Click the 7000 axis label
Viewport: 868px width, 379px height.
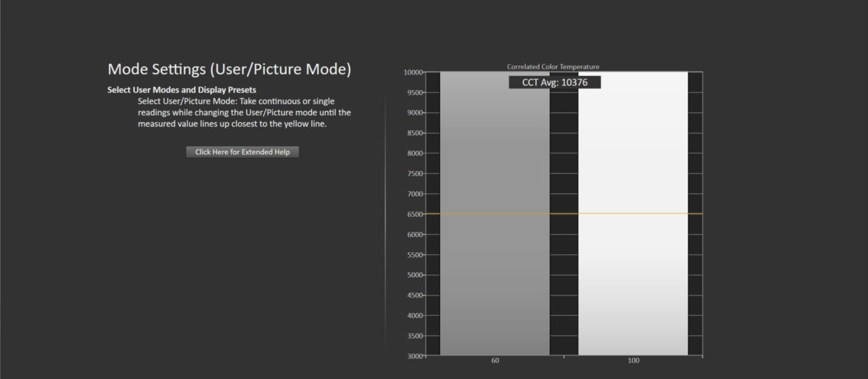click(x=414, y=194)
